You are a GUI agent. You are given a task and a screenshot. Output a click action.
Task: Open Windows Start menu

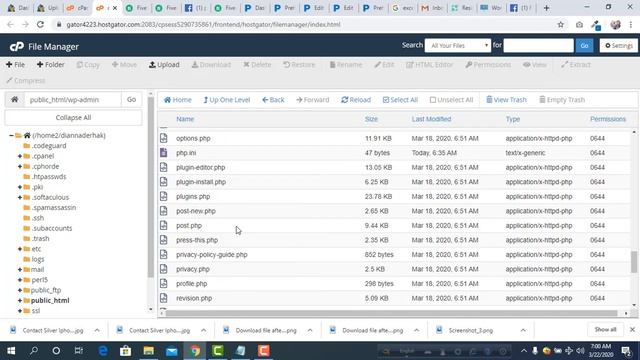pos(11,351)
